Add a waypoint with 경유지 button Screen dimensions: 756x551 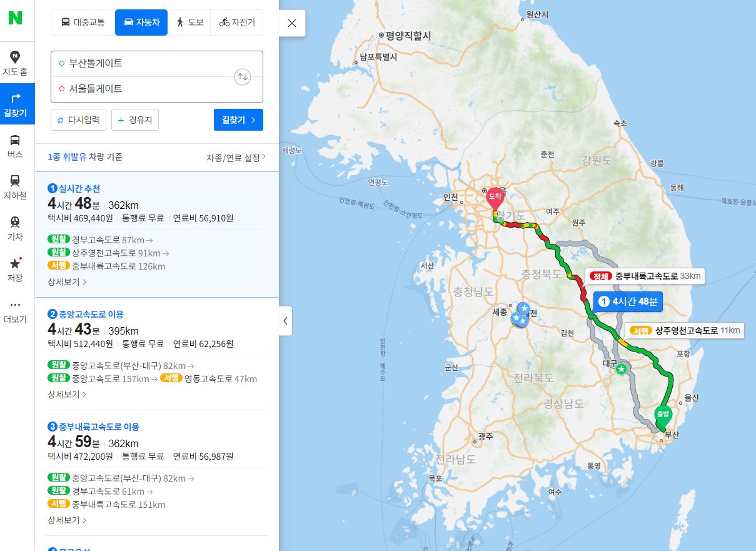pos(135,120)
